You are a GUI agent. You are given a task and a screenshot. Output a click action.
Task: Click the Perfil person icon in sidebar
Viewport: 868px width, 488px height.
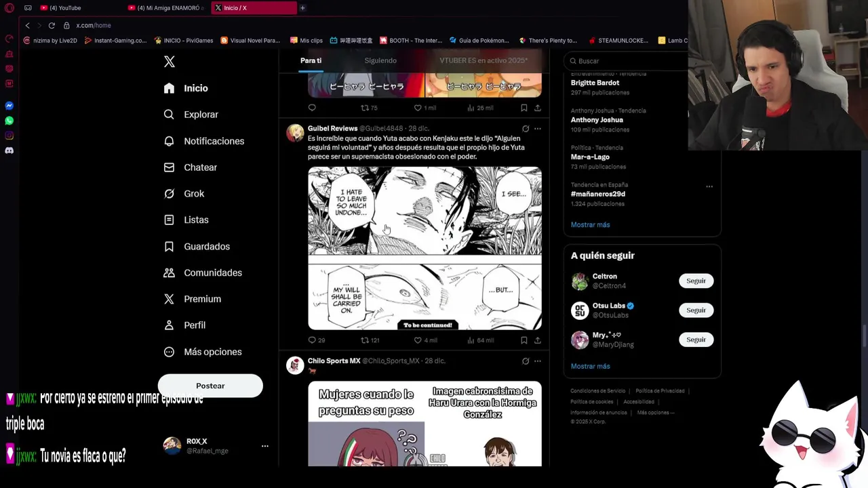point(169,325)
